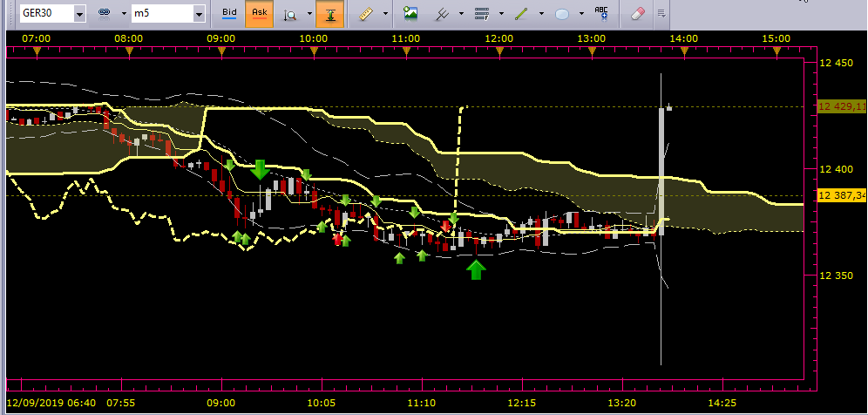
Task: Toggle the vertical auto-scale button
Action: click(330, 15)
